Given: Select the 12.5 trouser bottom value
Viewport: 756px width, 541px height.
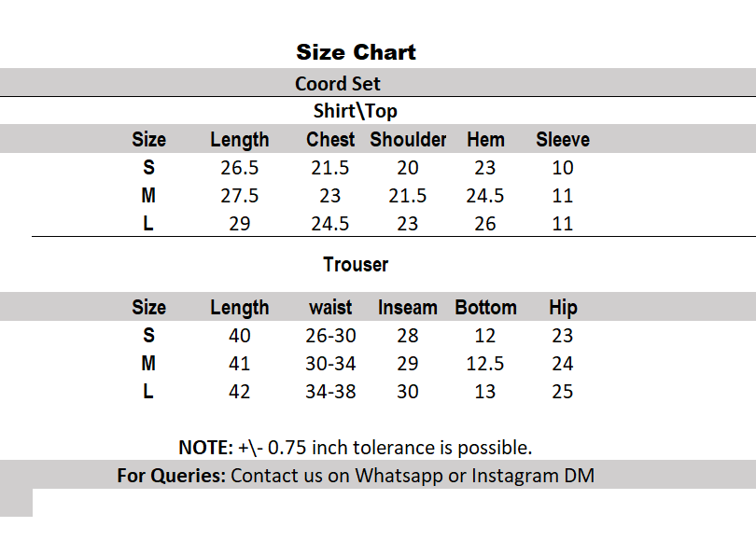Looking at the screenshot, I should coord(485,364).
